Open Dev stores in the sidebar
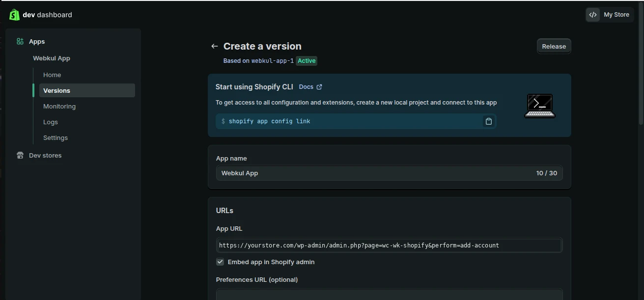The width and height of the screenshot is (644, 300). pyautogui.click(x=45, y=156)
